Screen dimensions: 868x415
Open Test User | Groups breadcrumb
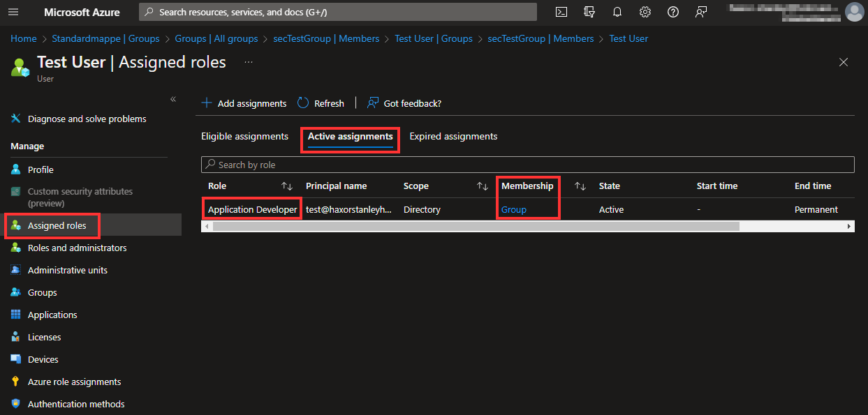click(434, 38)
